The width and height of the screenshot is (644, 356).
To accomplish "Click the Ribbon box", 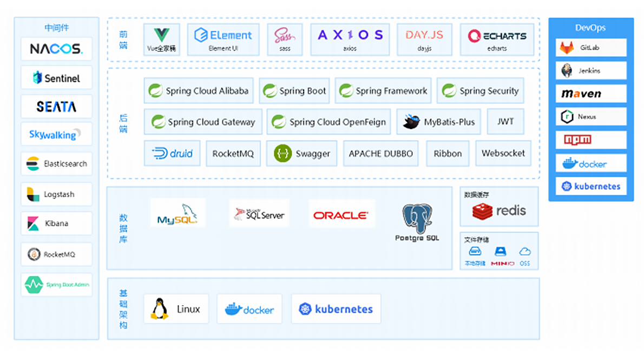I will [x=448, y=153].
